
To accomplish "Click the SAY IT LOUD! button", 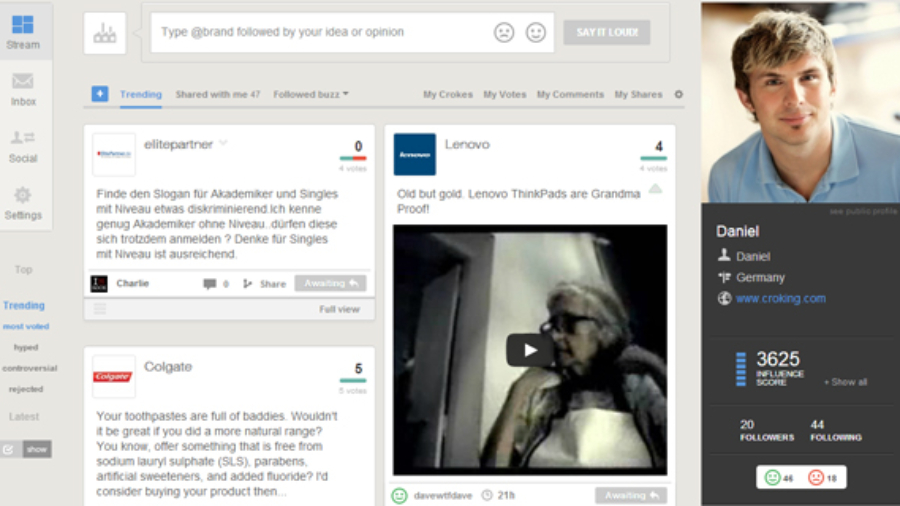I will coord(607,32).
